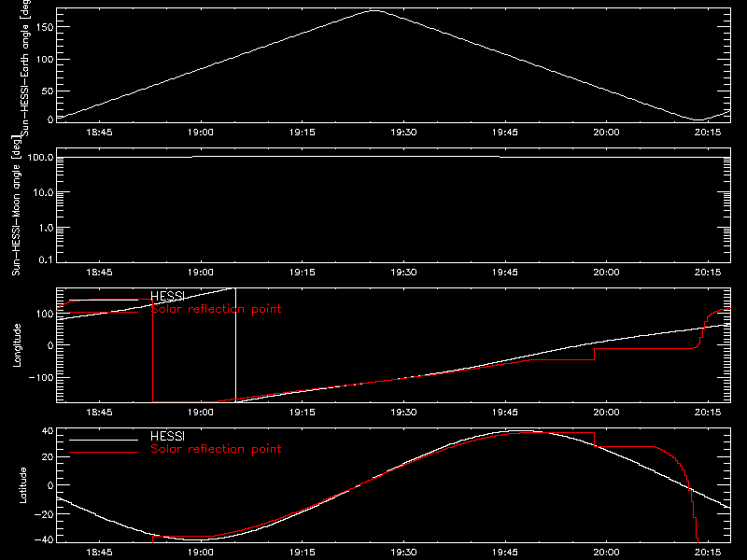
Task: Click the 20:15 time label under Latitude plot
Action: (x=708, y=553)
